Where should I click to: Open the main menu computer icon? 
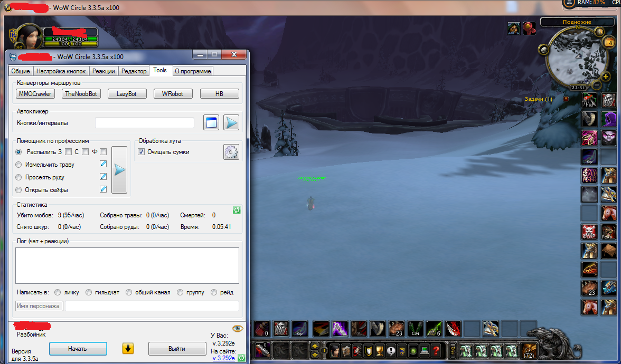click(x=425, y=350)
